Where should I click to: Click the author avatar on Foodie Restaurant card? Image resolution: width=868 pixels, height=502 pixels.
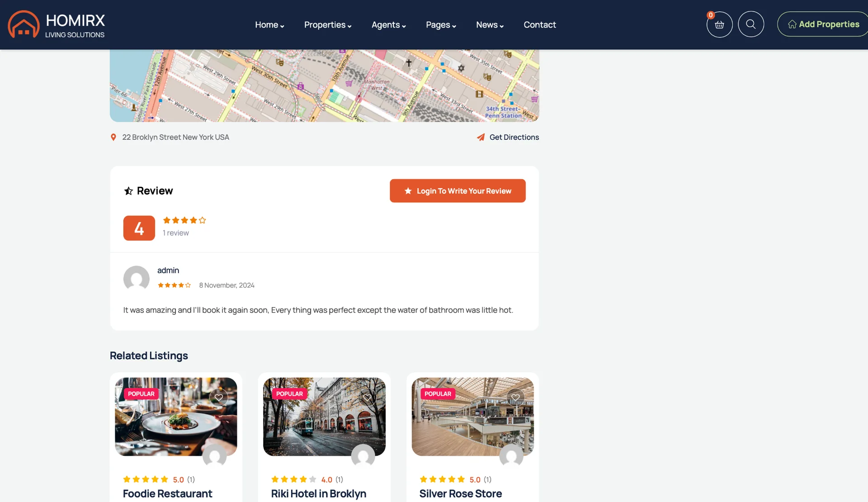(214, 456)
